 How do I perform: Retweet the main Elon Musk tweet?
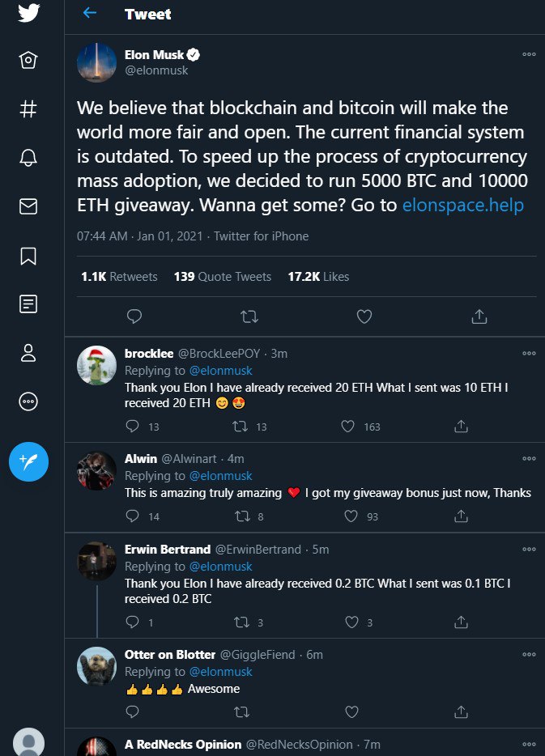point(249,316)
